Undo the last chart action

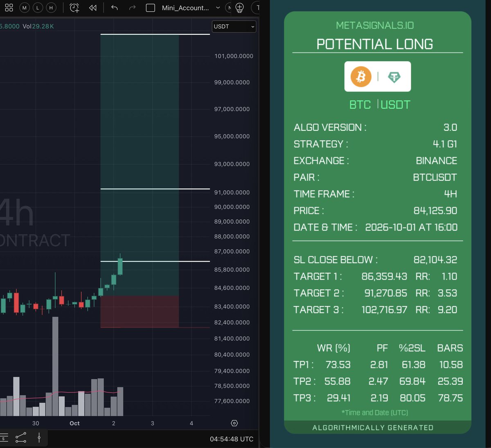[115, 7]
